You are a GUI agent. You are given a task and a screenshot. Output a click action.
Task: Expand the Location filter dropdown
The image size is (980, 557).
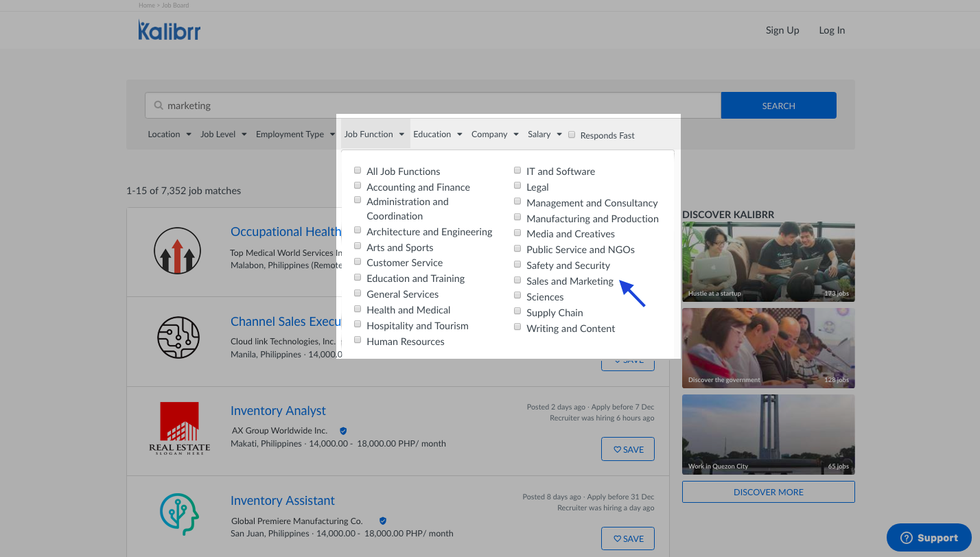tap(169, 134)
